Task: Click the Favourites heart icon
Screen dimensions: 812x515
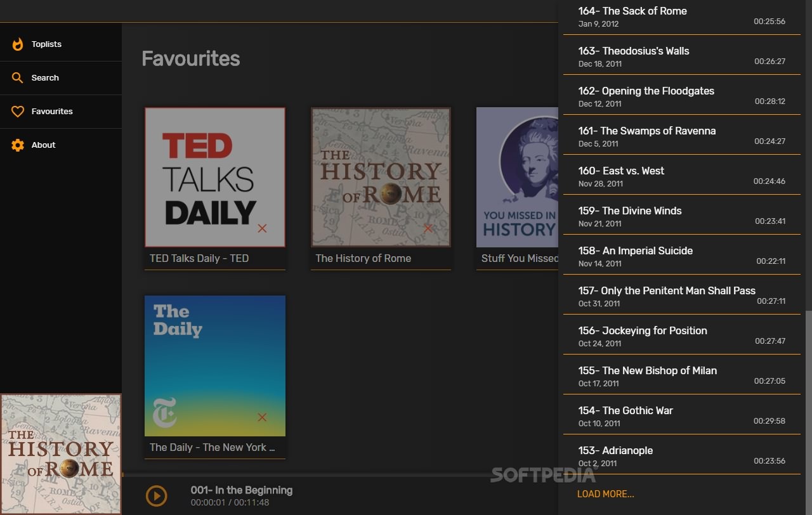Action: 18,112
